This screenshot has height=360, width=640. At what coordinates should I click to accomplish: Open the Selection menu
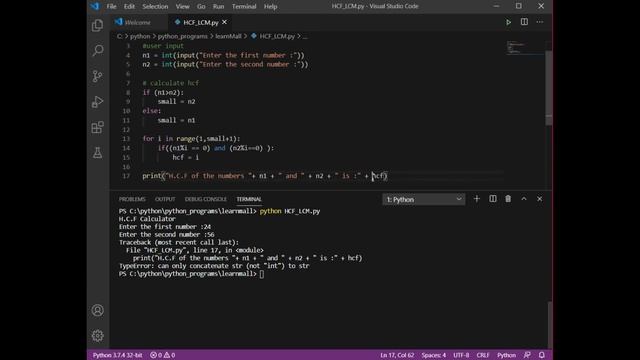[x=155, y=7]
